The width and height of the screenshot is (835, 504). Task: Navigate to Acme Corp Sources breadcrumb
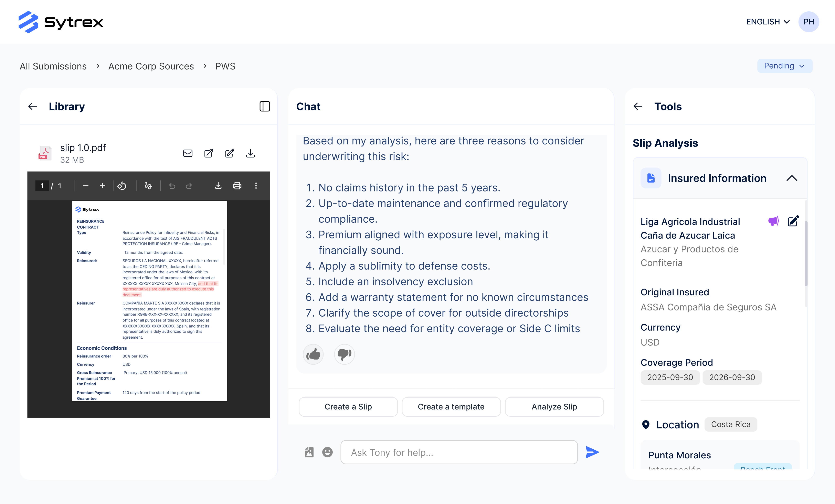(151, 66)
